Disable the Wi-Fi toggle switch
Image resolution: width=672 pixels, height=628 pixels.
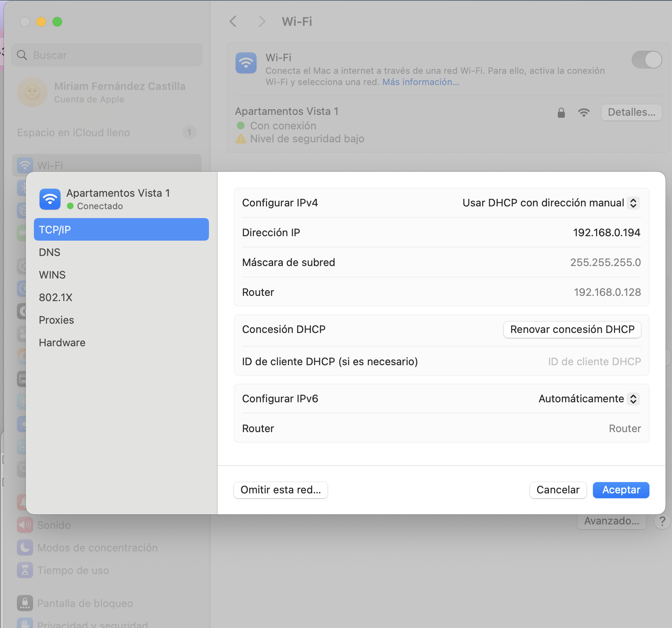point(646,60)
